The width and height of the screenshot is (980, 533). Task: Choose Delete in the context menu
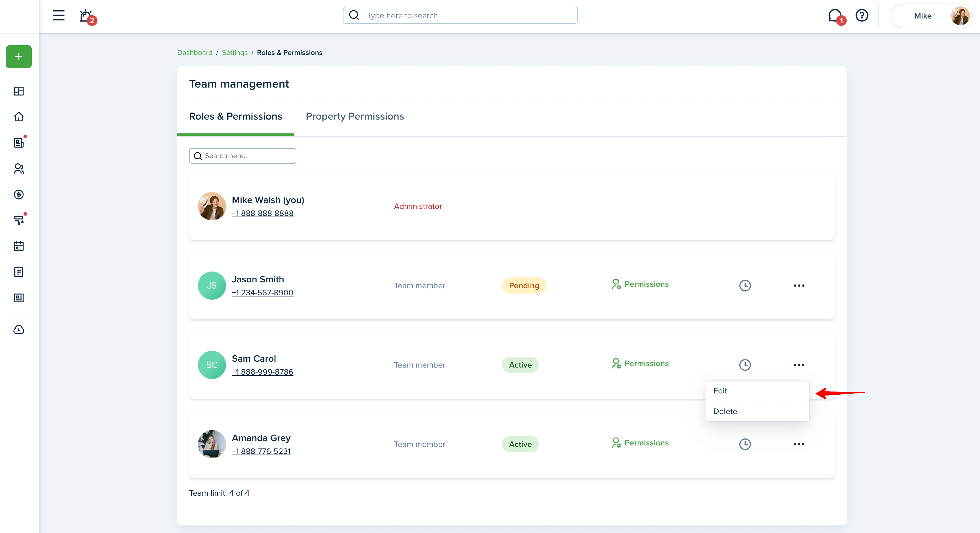(757, 412)
